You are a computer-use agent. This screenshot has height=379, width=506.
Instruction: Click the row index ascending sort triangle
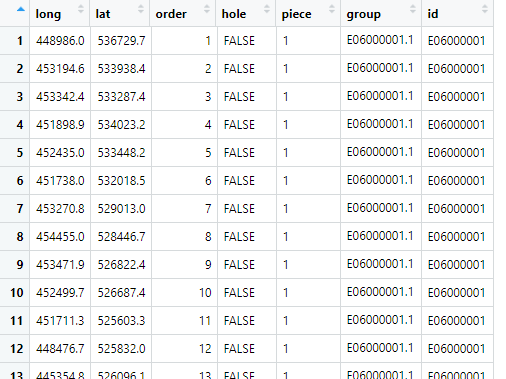tap(21, 9)
